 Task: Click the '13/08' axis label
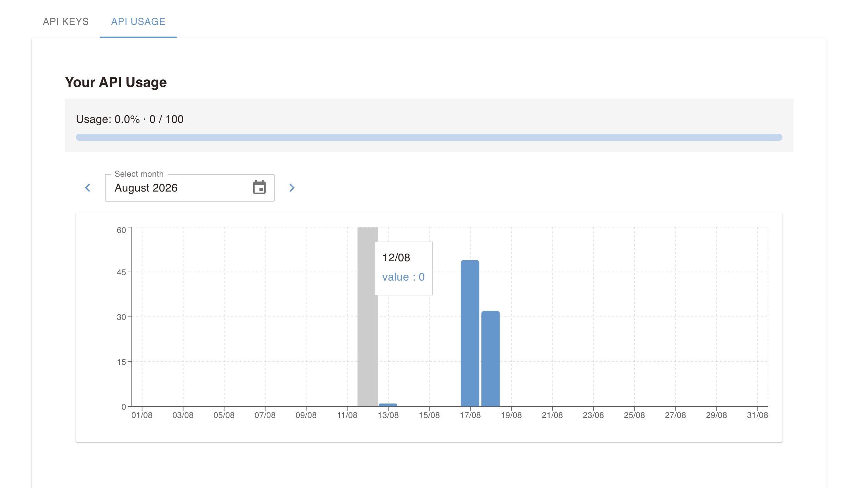click(388, 415)
